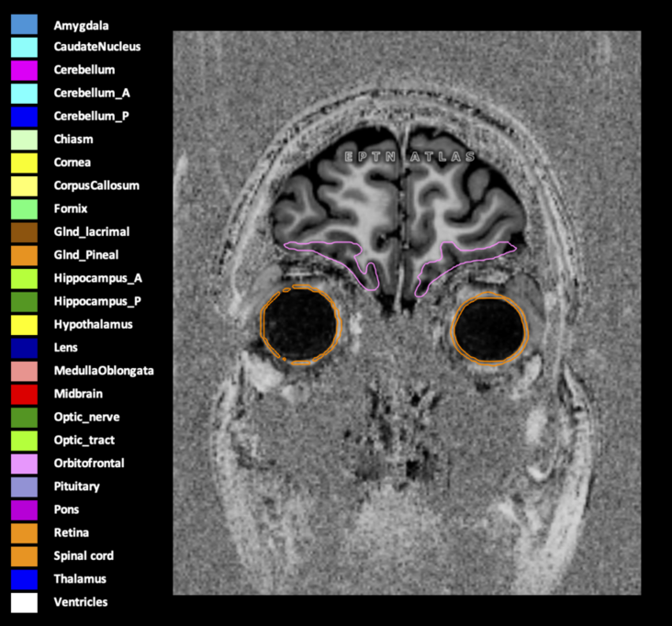
Task: Select the Spinal cord swatch
Action: (24, 556)
